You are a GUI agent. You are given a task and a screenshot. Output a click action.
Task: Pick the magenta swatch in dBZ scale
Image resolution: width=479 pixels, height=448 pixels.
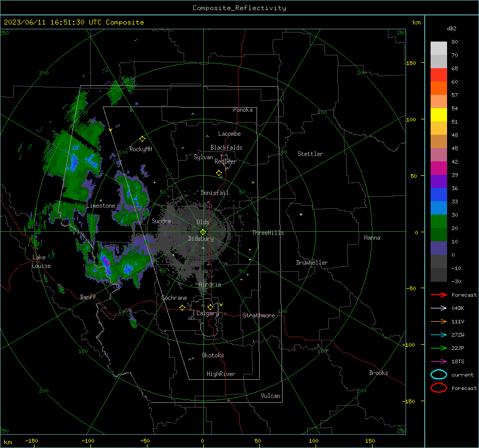439,168
